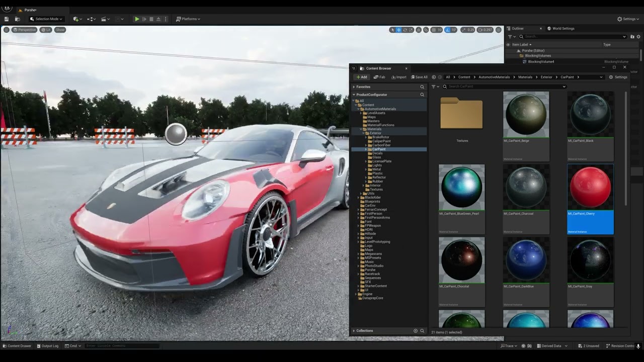644x362 pixels.
Task: Select the Content Browser tab
Action: tap(378, 68)
